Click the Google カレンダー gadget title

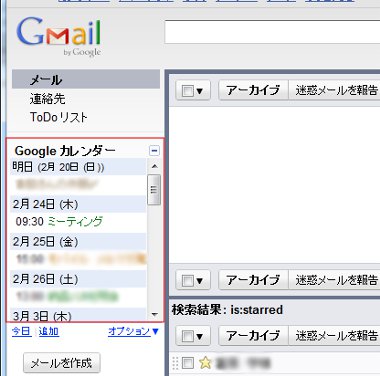pyautogui.click(x=65, y=151)
